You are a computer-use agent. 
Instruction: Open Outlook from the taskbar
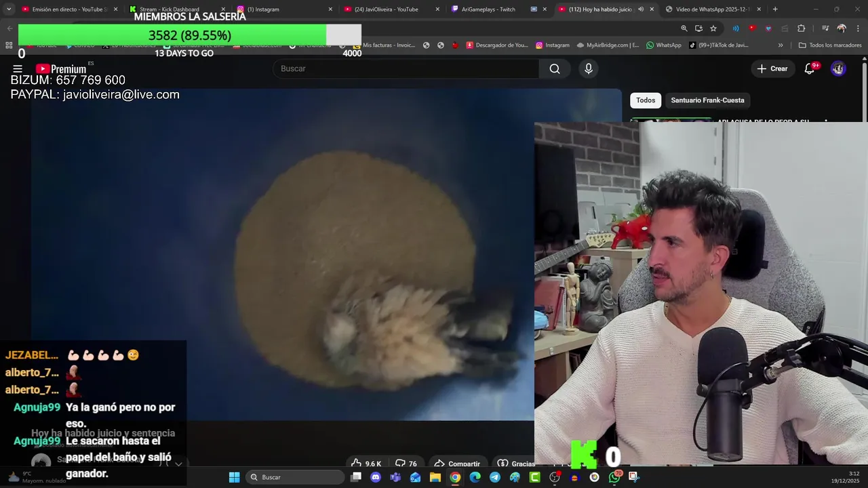(415, 477)
